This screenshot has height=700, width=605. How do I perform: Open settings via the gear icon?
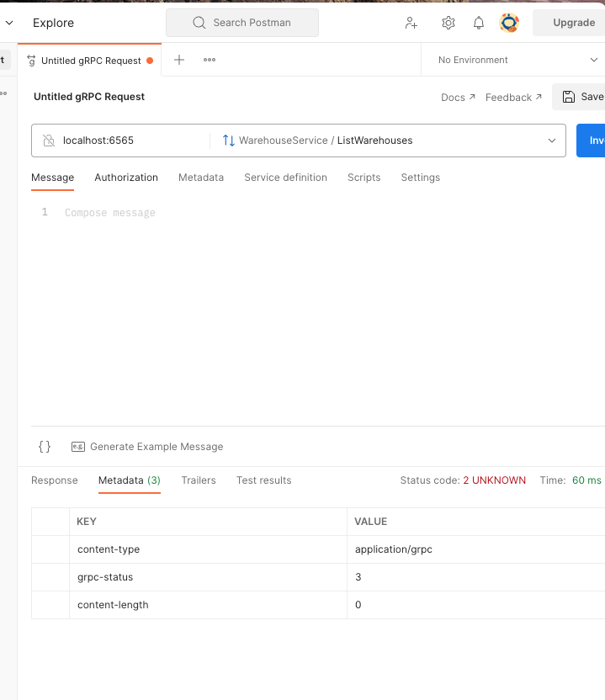click(448, 23)
